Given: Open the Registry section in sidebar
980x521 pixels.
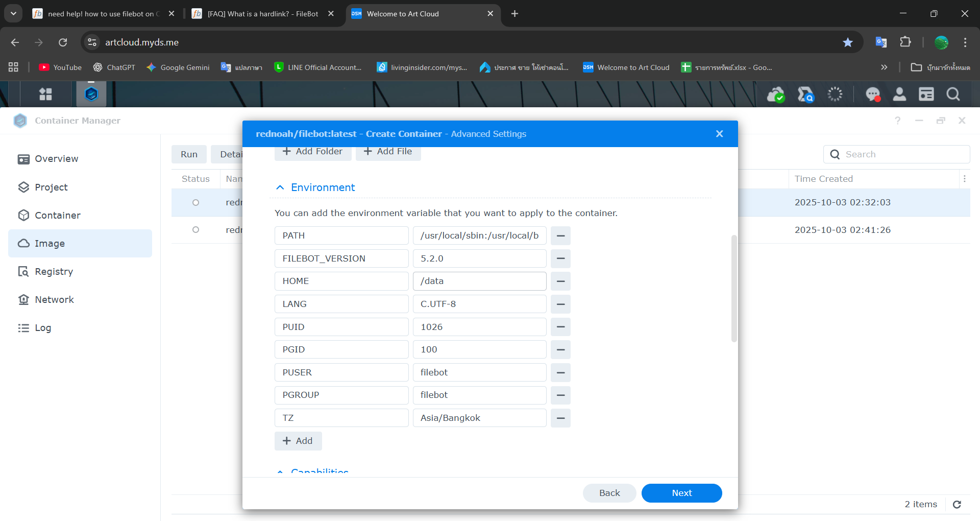Looking at the screenshot, I should [x=54, y=272].
